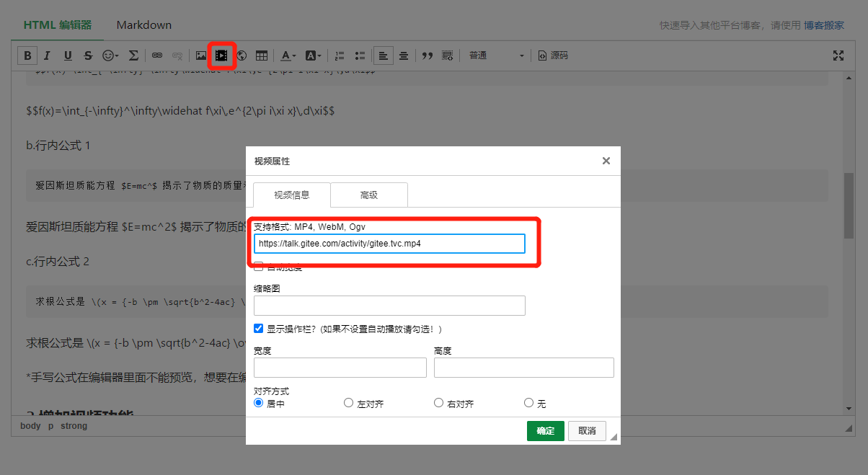Select the Markdown editor tab
This screenshot has width=868, height=475.
coord(144,25)
